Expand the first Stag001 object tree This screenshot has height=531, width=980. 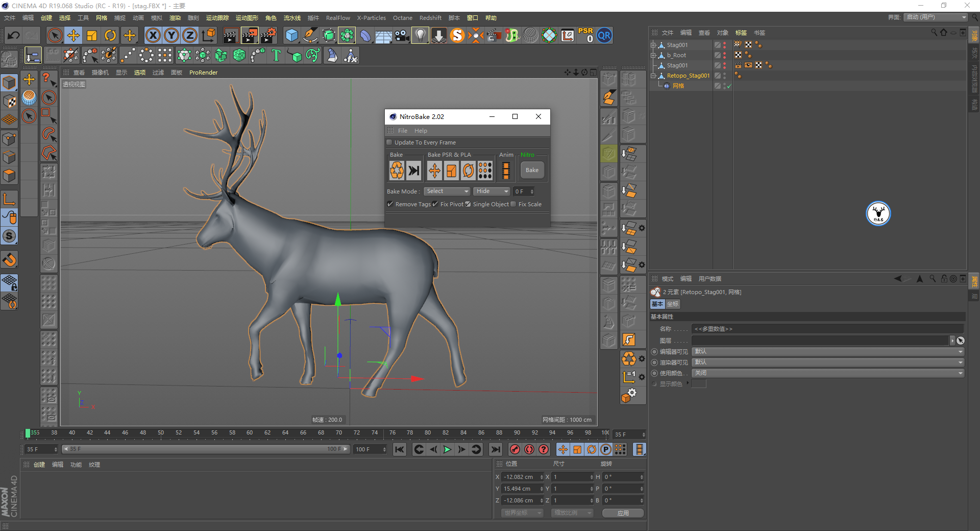coord(653,45)
